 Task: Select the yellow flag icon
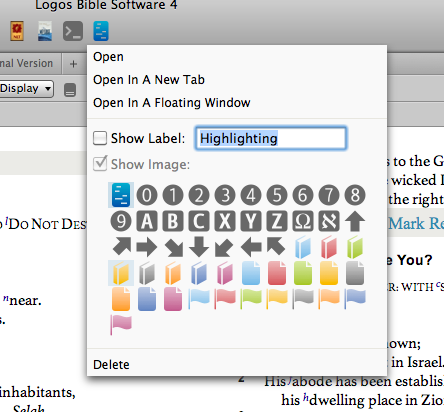tap(277, 299)
